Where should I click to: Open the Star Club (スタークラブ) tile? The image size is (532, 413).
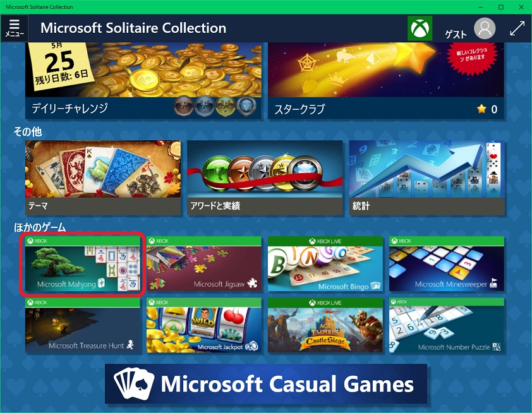(x=386, y=81)
